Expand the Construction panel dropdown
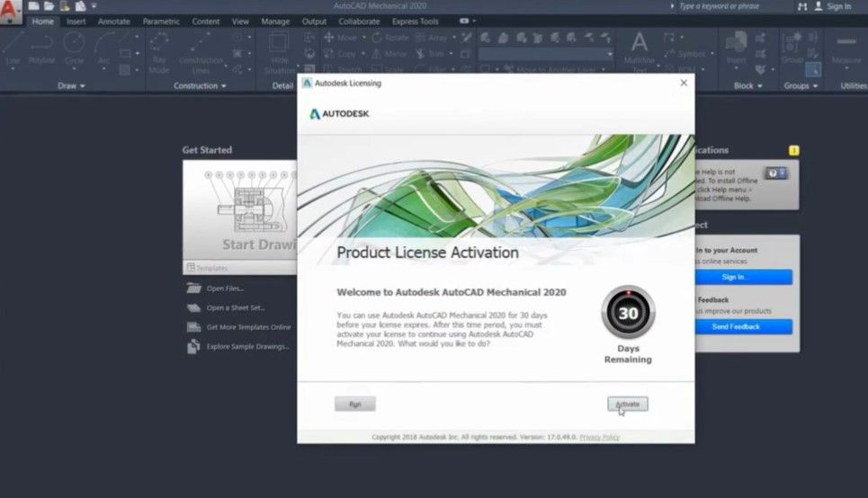Image resolution: width=868 pixels, height=498 pixels. click(x=200, y=85)
